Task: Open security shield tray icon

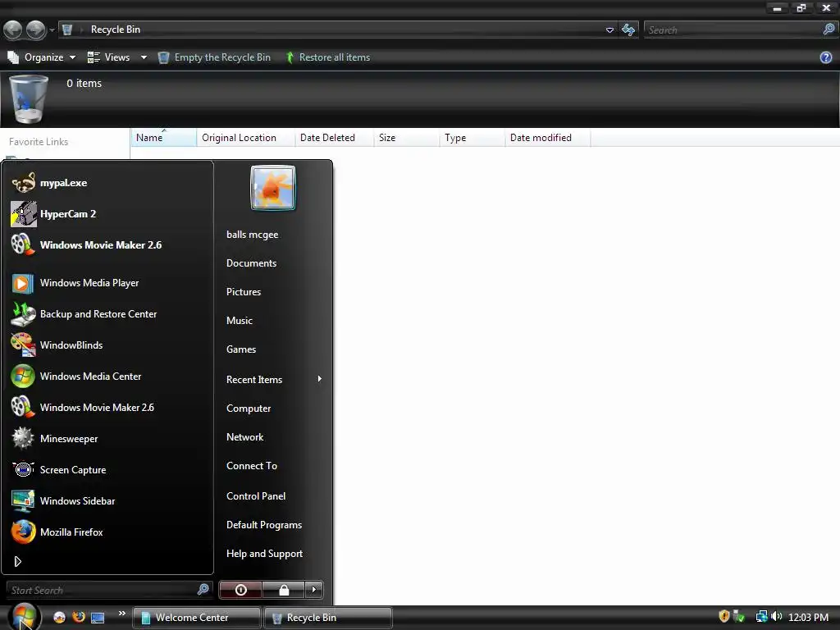Action: [x=724, y=616]
